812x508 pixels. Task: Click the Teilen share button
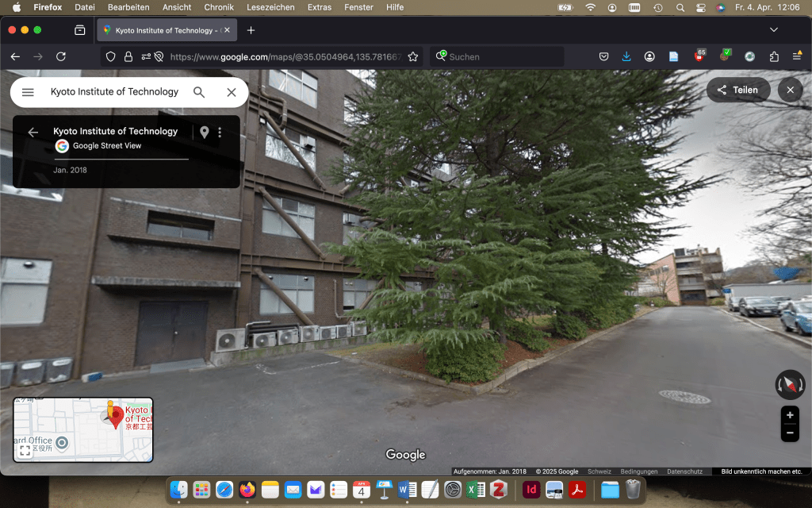pos(737,90)
